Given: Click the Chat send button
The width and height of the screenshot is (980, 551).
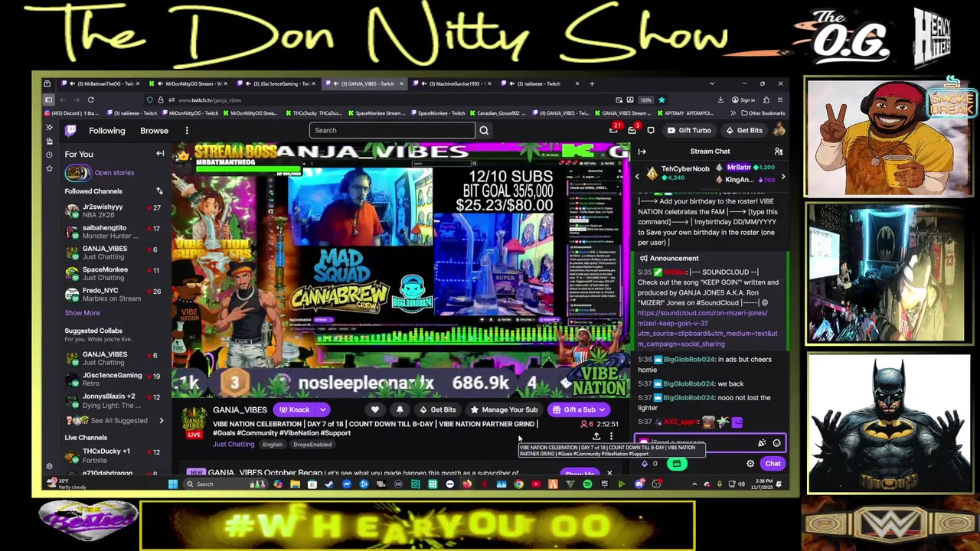Looking at the screenshot, I should (773, 464).
